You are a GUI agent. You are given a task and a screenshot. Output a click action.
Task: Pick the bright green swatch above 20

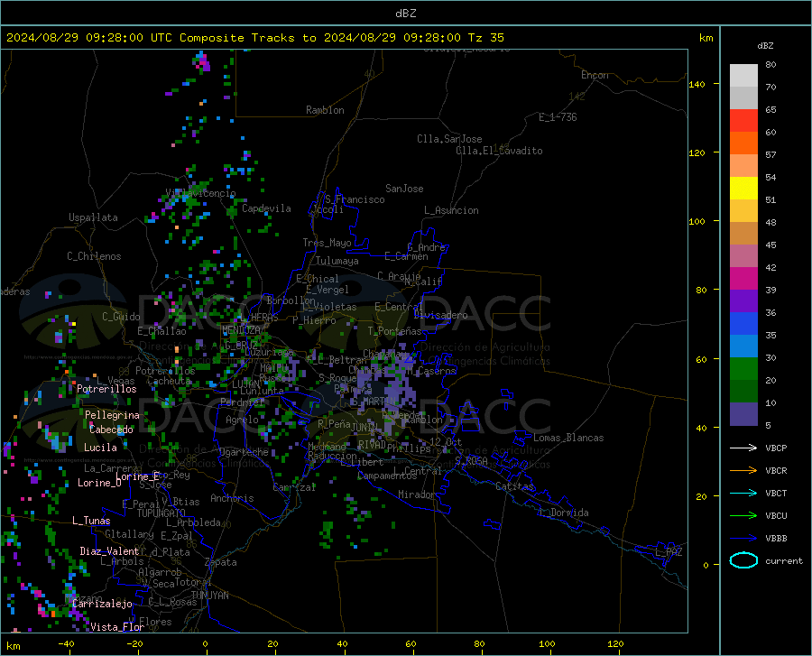(x=743, y=369)
